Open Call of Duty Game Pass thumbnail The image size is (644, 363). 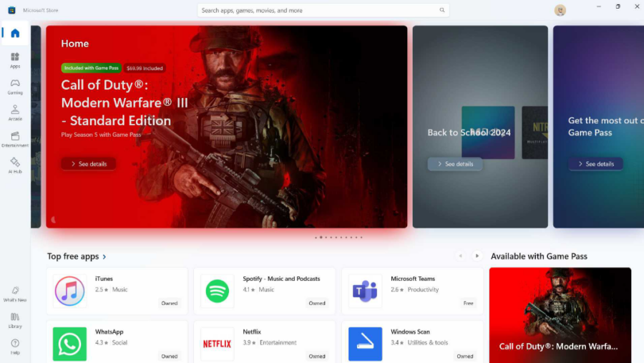click(x=560, y=315)
